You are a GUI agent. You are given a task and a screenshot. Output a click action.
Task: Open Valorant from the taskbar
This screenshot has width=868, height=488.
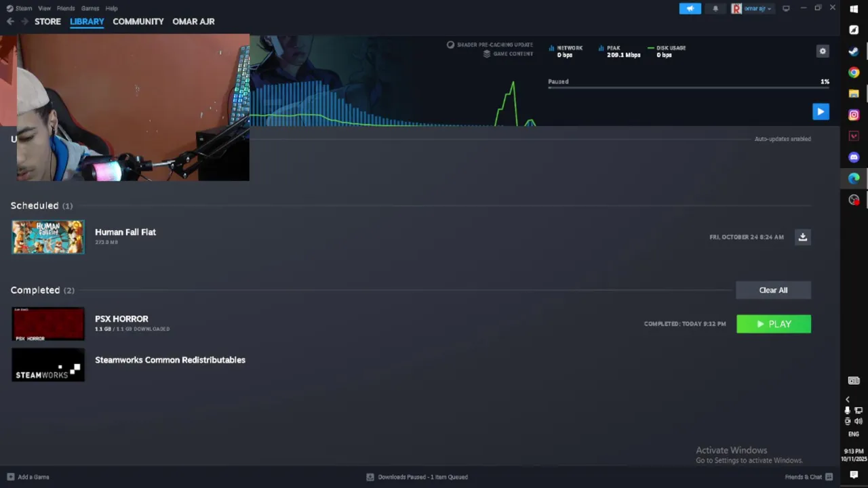point(854,136)
